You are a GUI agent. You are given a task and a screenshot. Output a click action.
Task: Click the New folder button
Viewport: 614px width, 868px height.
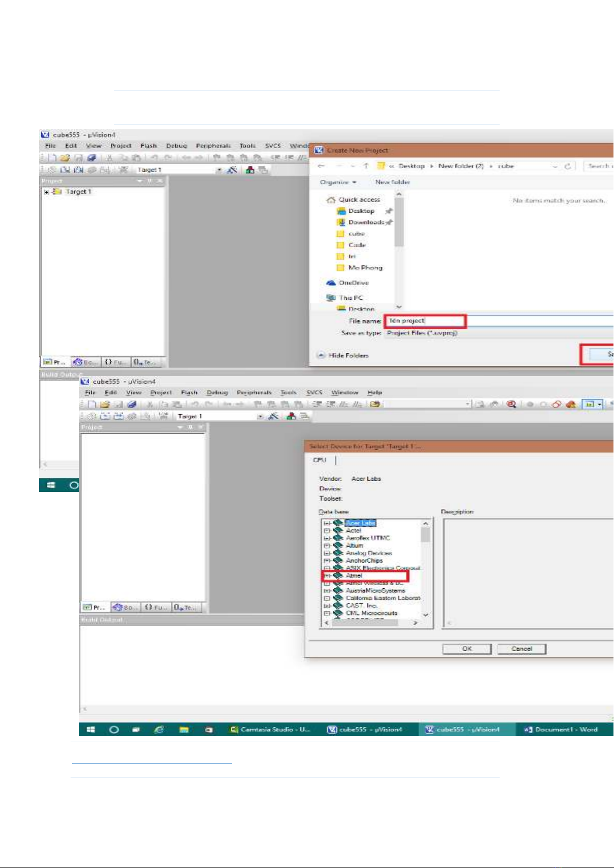393,182
